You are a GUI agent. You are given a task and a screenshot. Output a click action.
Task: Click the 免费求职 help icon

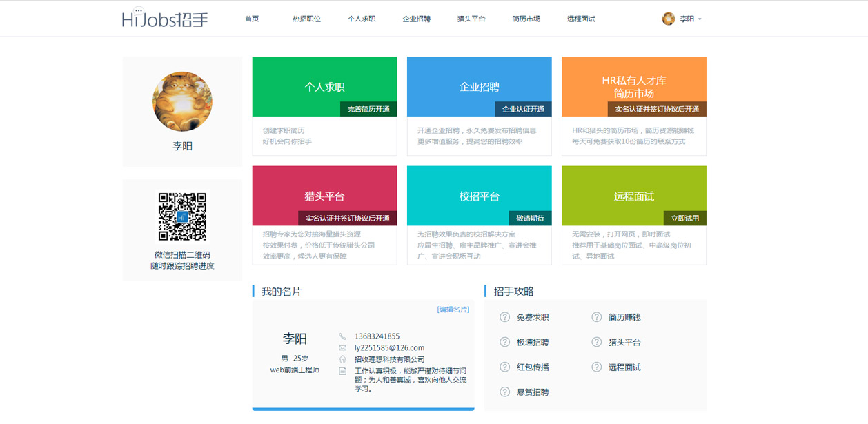(x=503, y=317)
